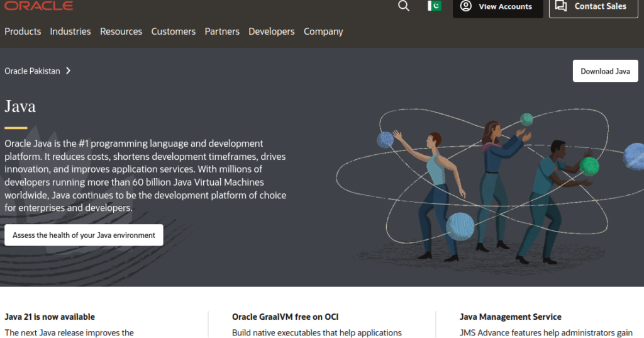
Task: Expand the Resources menu
Action: 121,31
